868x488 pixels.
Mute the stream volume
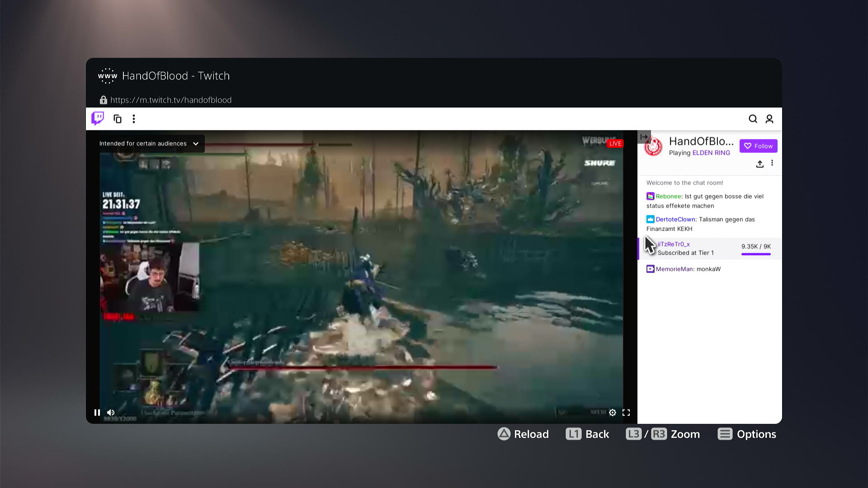pyautogui.click(x=111, y=413)
